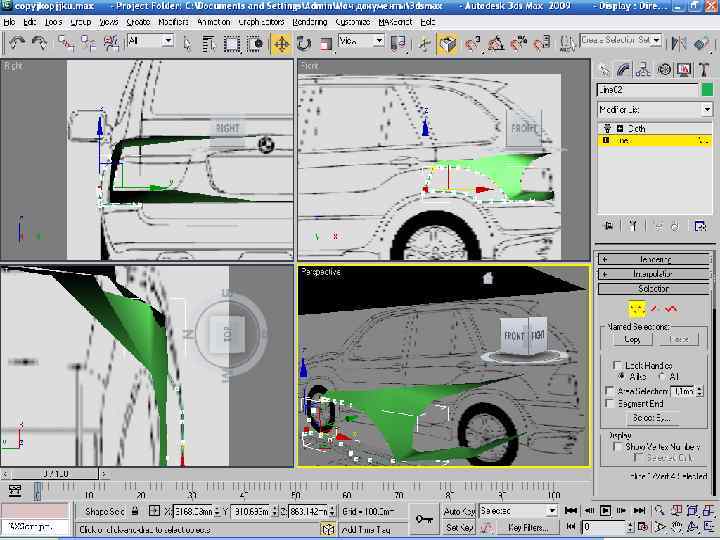Open the Hierarchy command panel tab
720x540 pixels.
coord(644,69)
